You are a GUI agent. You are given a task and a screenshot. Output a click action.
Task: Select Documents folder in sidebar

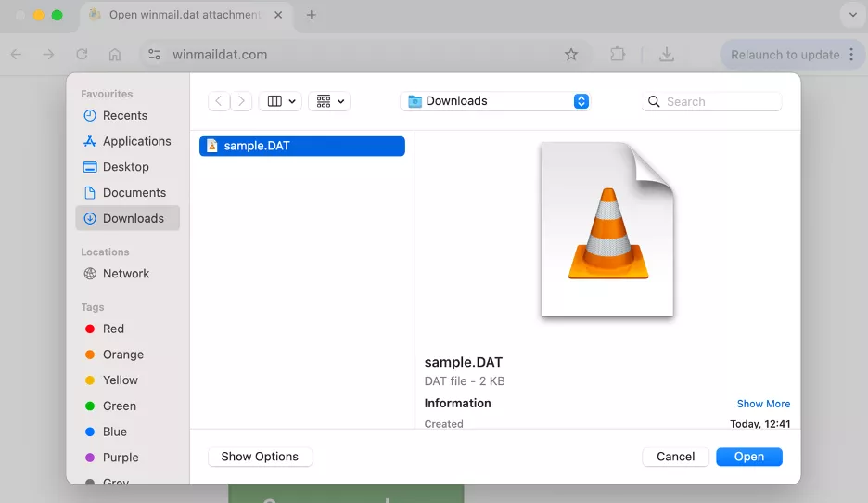tap(134, 193)
